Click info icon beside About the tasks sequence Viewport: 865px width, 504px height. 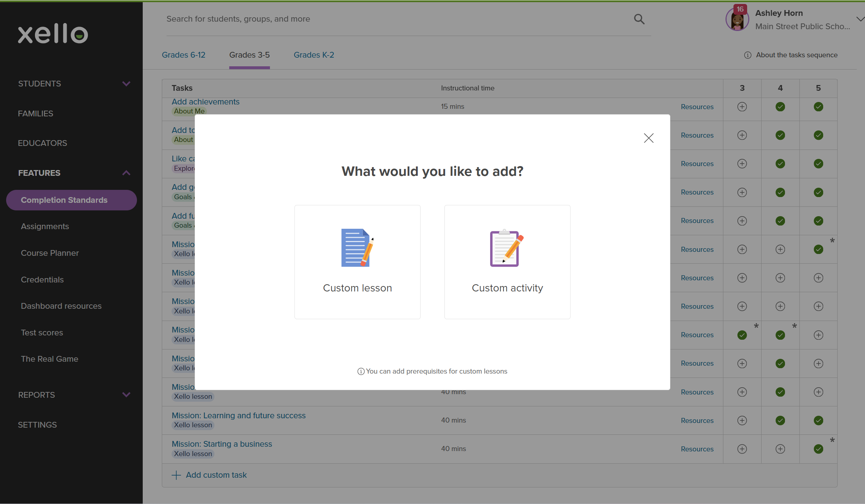click(x=748, y=55)
